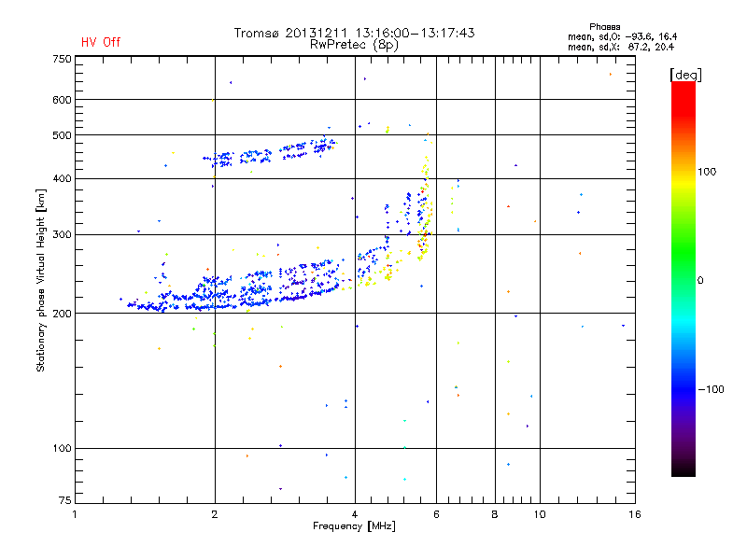Screen dimensions: 747x560
Task: Select the plot title 'Tromsø 20131211 13:16:00-13:17:43'
Action: (x=354, y=33)
